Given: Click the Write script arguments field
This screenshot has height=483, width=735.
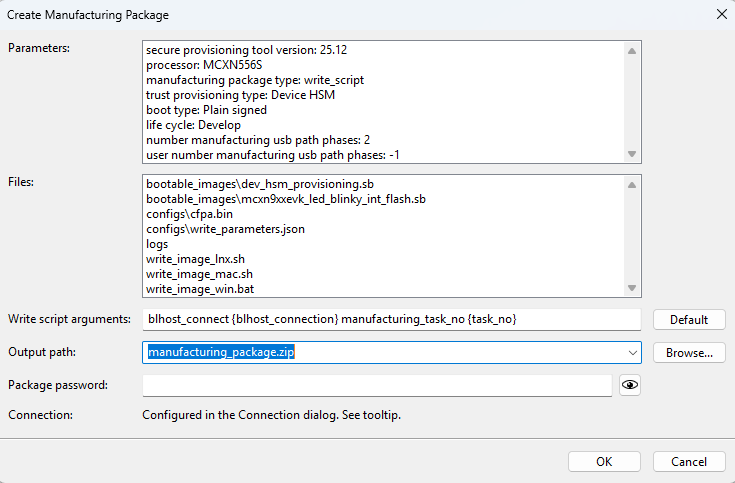Looking at the screenshot, I should click(391, 319).
